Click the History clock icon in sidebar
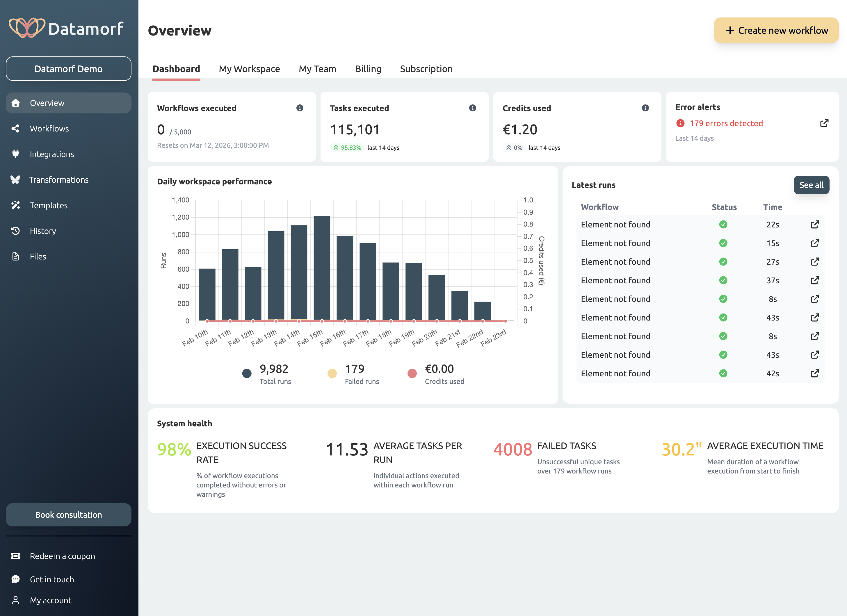The height and width of the screenshot is (616, 847). click(x=15, y=231)
